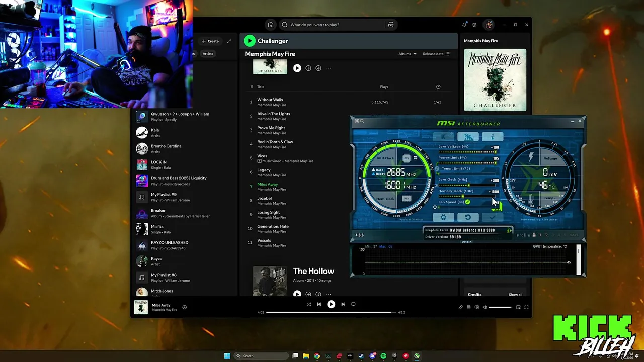The width and height of the screenshot is (644, 362).
Task: Open Spotify profile avatar menu
Action: click(x=489, y=25)
